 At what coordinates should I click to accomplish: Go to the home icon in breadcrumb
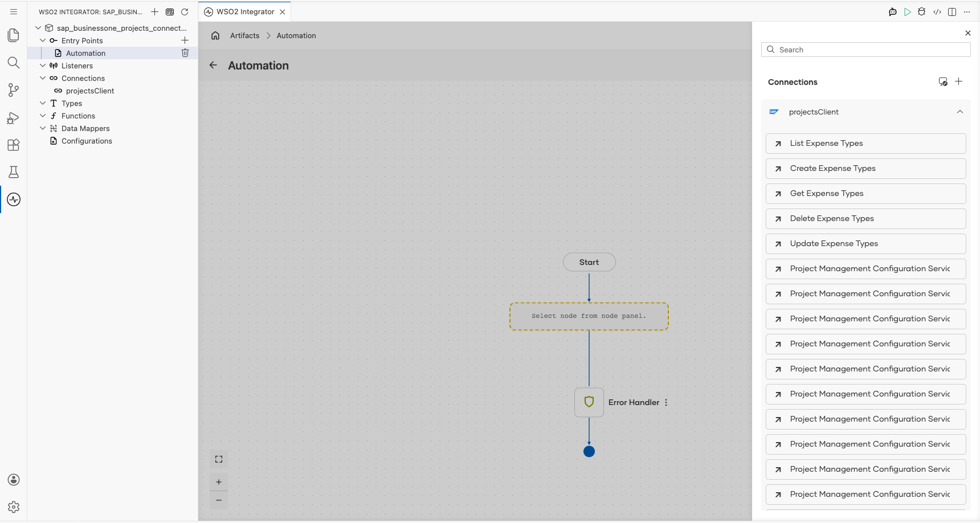(215, 35)
